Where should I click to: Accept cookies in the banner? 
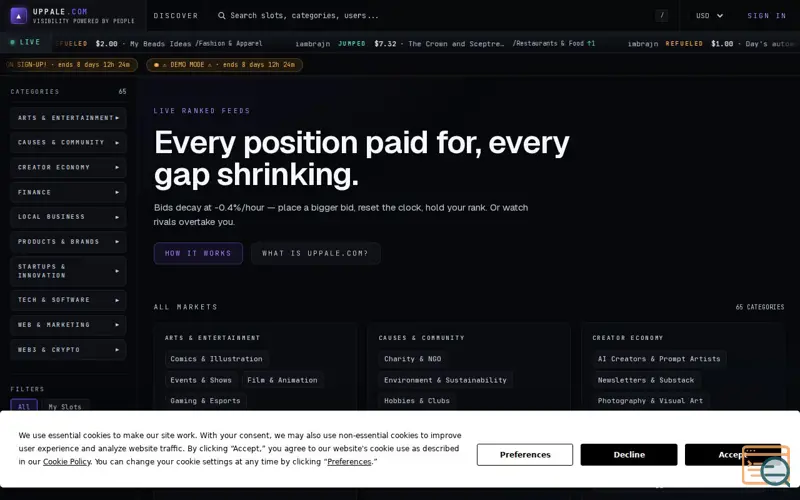pos(733,455)
